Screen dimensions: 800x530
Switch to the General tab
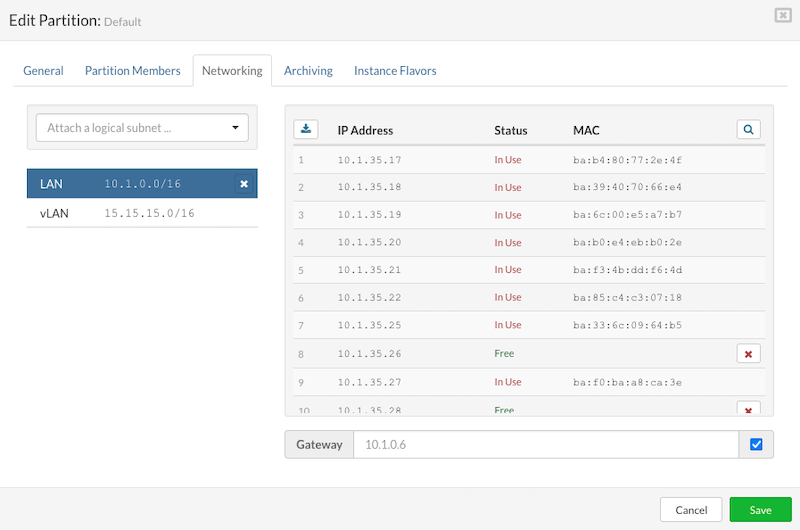pyautogui.click(x=44, y=71)
